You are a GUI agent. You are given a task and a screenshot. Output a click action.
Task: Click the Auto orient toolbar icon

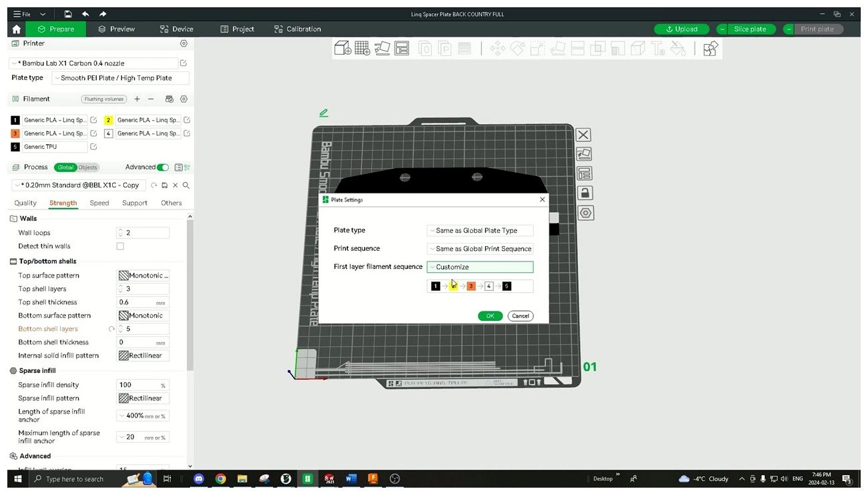[x=382, y=48]
